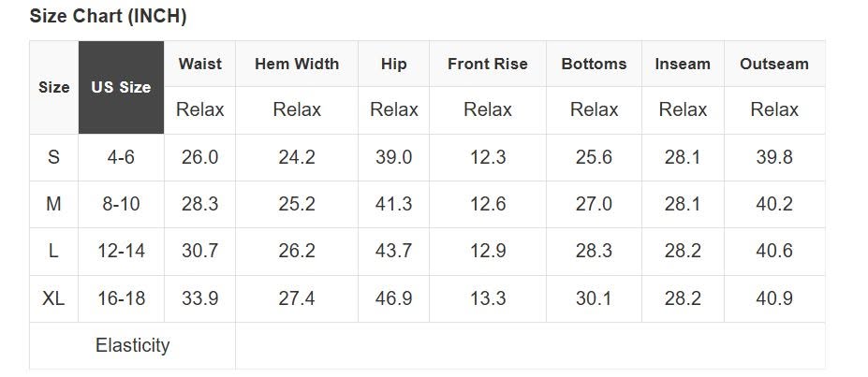This screenshot has height=377, width=868.
Task: Select waist value 33.9 for XL
Action: point(199,298)
